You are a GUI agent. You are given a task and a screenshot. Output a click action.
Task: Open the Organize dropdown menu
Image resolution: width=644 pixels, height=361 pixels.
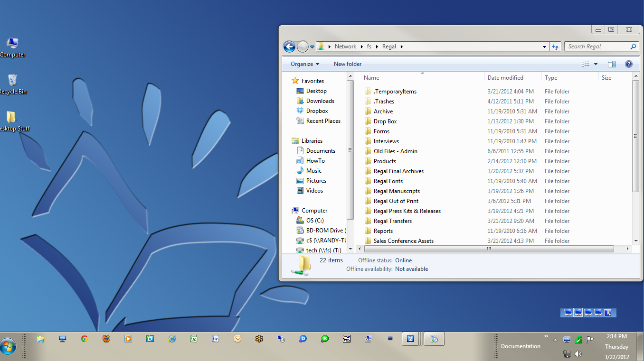[x=305, y=64]
